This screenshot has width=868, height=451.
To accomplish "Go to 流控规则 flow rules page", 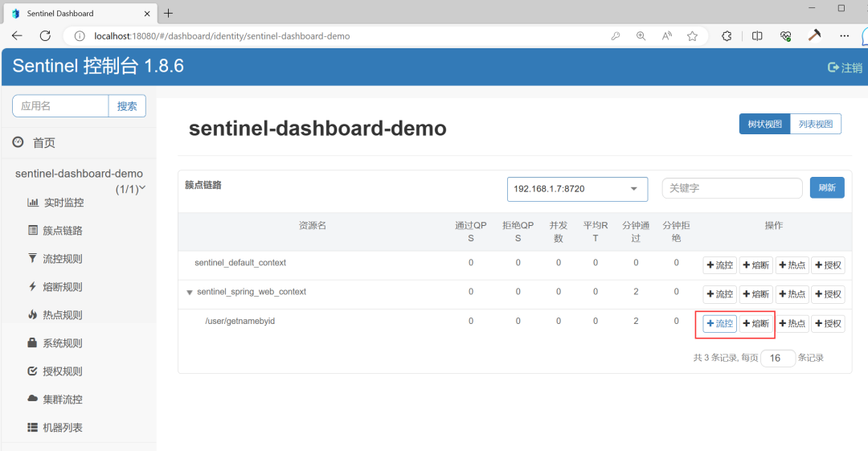I will [55, 259].
